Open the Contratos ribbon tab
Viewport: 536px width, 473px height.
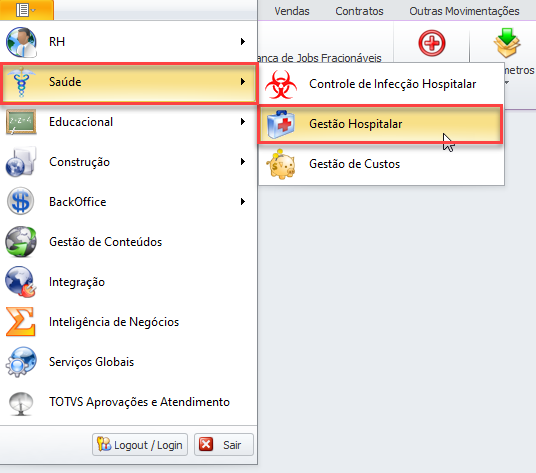coord(359,11)
